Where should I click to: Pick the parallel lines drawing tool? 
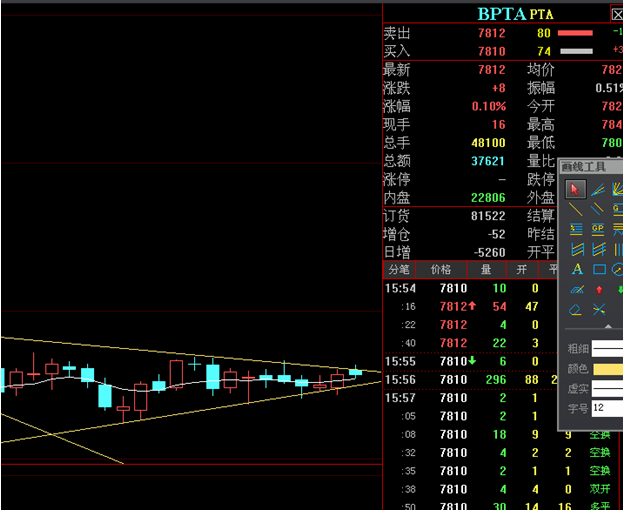[x=597, y=209]
